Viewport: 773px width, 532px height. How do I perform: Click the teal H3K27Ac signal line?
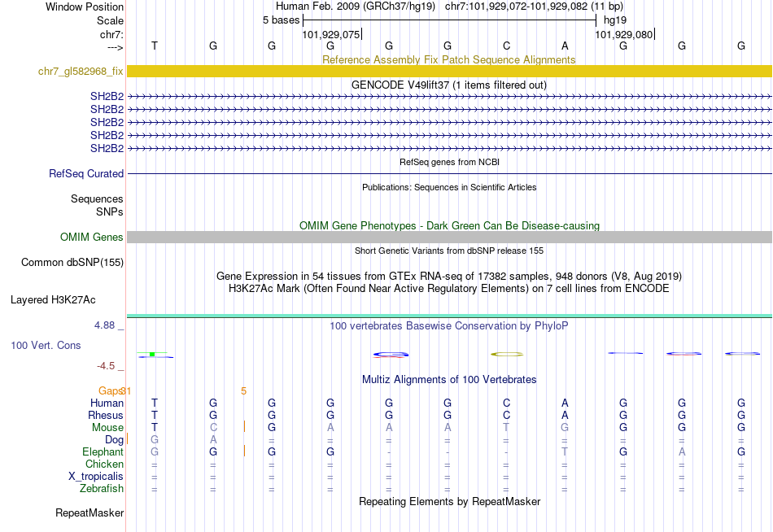point(449,316)
